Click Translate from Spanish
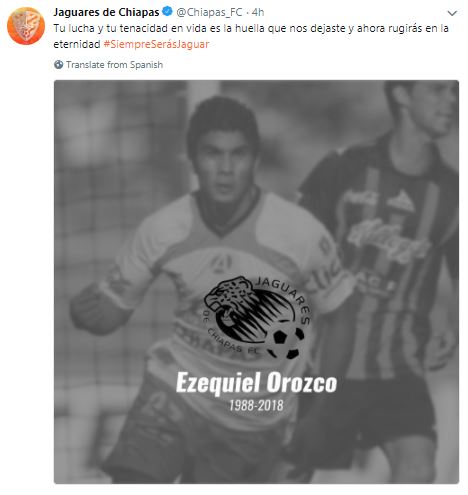The height and width of the screenshot is (495, 468). coord(114,64)
